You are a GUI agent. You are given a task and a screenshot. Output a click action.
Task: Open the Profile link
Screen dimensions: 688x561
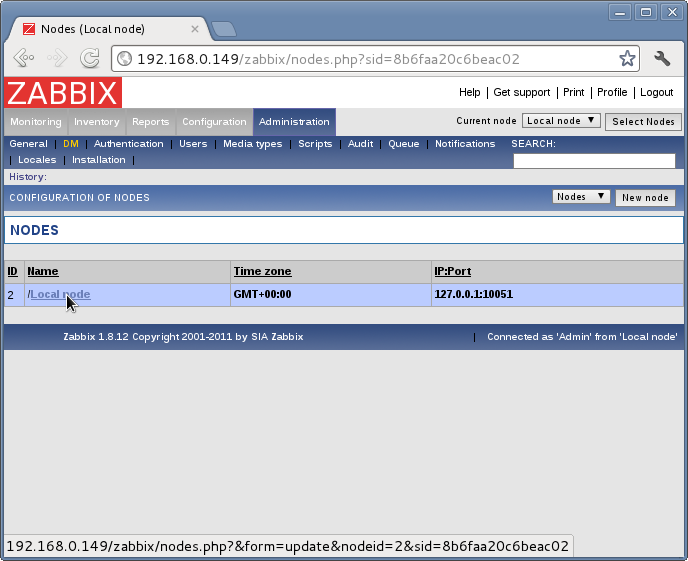click(x=612, y=92)
